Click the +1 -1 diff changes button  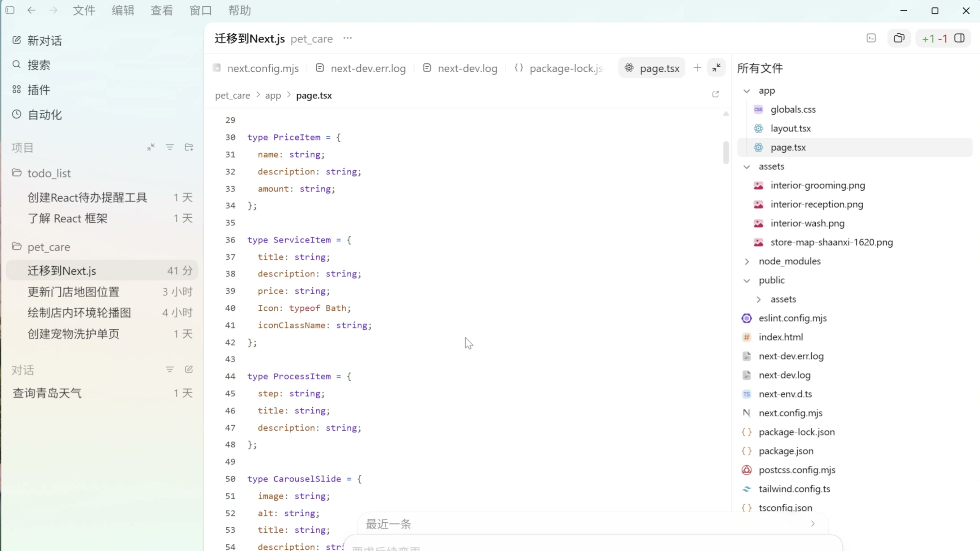(934, 39)
